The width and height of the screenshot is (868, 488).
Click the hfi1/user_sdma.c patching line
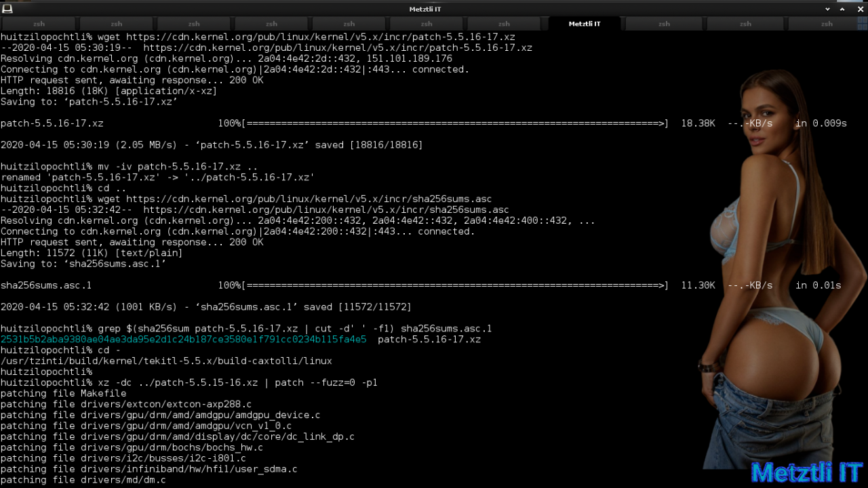coord(149,469)
